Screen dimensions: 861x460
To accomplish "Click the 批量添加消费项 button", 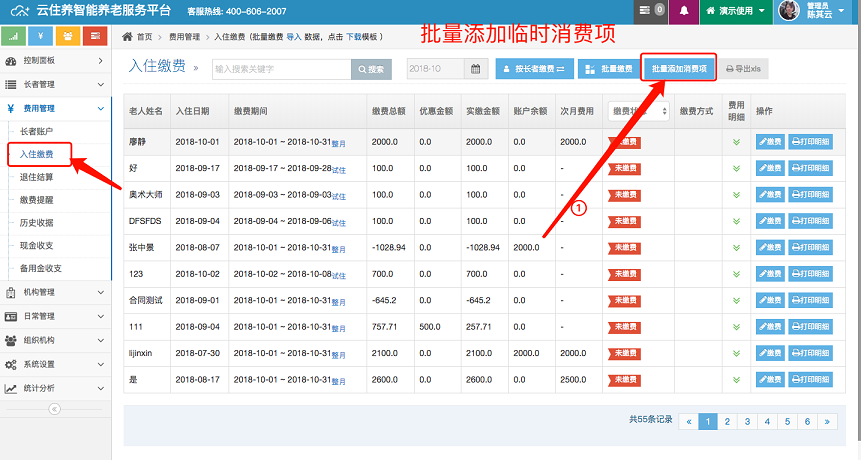I will (679, 69).
